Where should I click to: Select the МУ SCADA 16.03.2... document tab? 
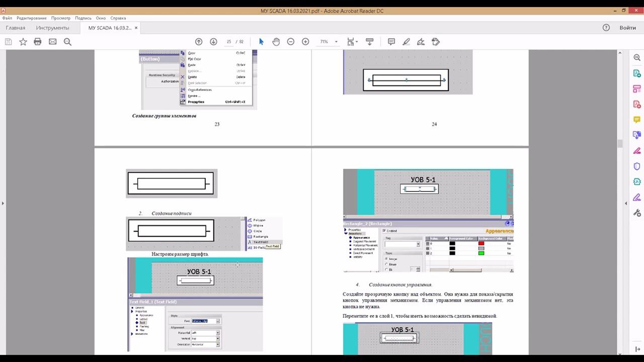tap(110, 28)
